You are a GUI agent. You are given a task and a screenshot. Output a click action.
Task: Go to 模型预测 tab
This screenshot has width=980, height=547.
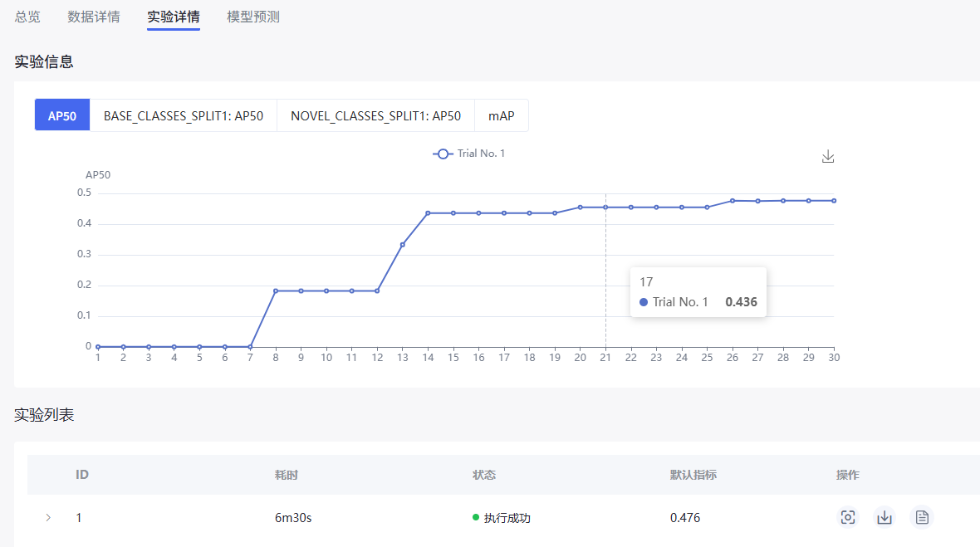(x=253, y=17)
